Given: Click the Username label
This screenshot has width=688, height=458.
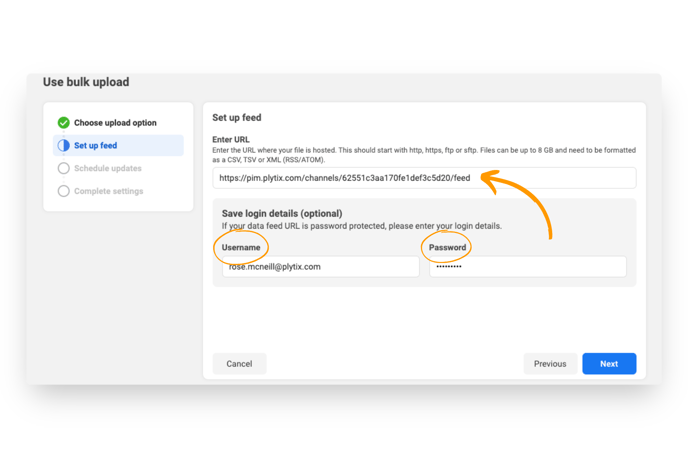Looking at the screenshot, I should tap(241, 247).
